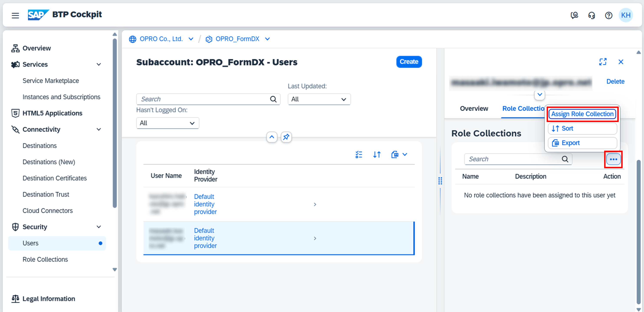The height and width of the screenshot is (312, 644).
Task: Click the three-dot overflow button
Action: click(x=613, y=159)
